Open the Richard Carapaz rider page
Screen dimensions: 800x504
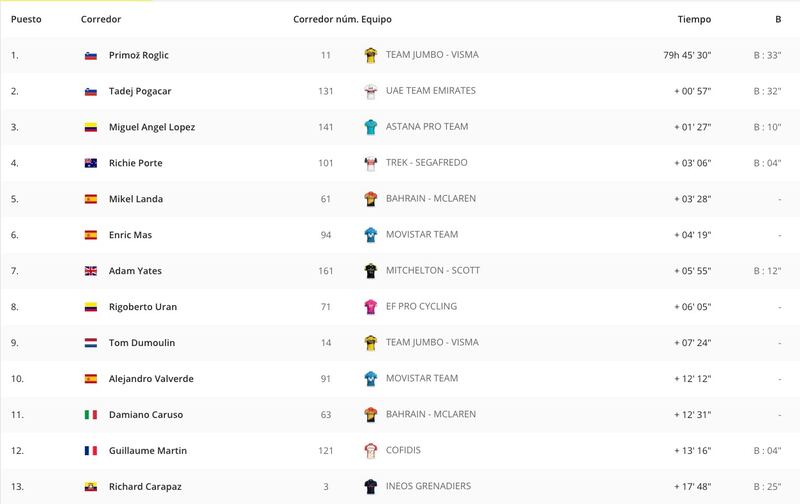pos(145,487)
